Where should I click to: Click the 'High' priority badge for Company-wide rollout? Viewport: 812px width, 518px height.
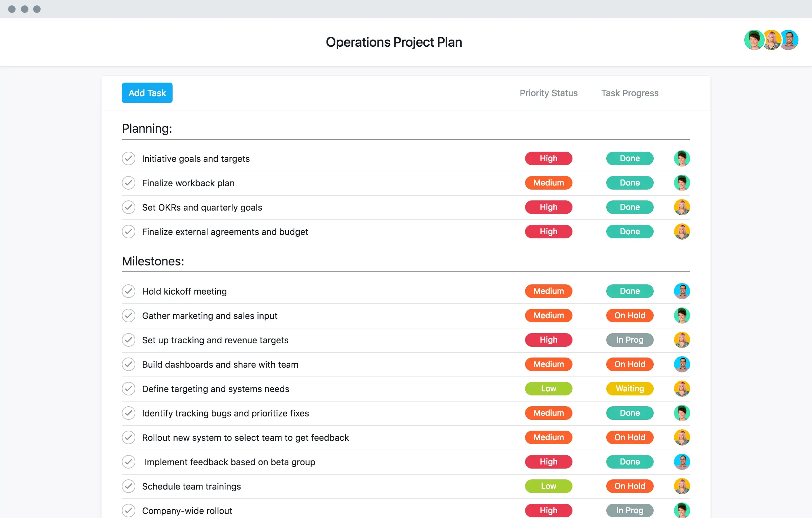[547, 510]
